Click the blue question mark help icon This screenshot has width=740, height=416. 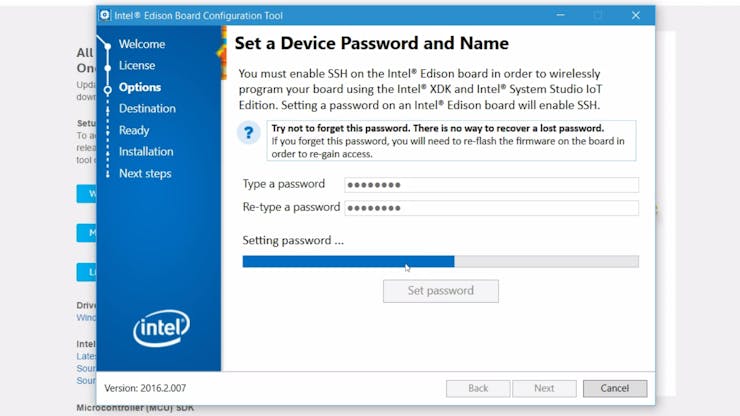point(248,133)
